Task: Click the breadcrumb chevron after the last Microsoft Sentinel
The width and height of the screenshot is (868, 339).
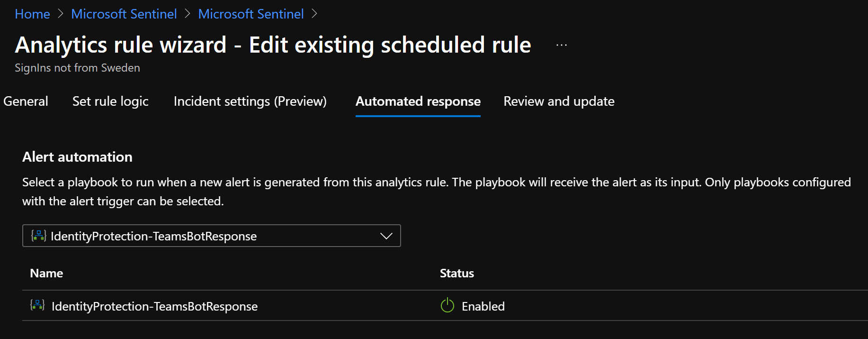Action: coord(314,14)
